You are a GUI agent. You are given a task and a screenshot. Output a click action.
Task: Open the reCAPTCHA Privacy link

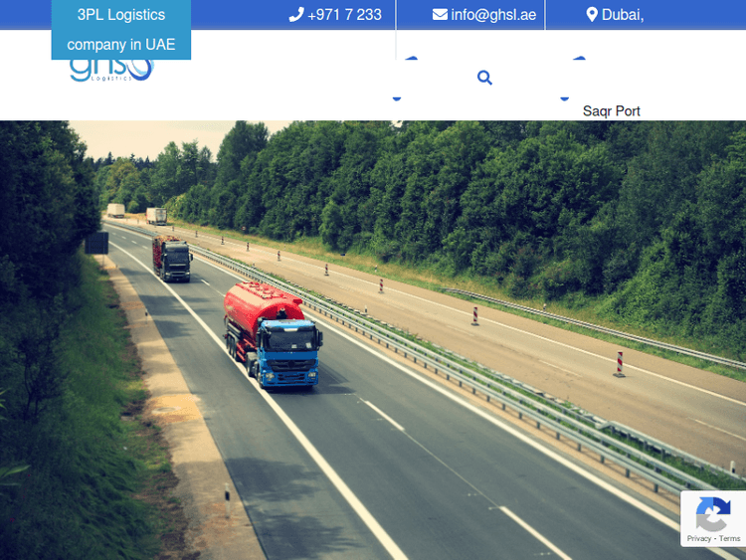698,538
